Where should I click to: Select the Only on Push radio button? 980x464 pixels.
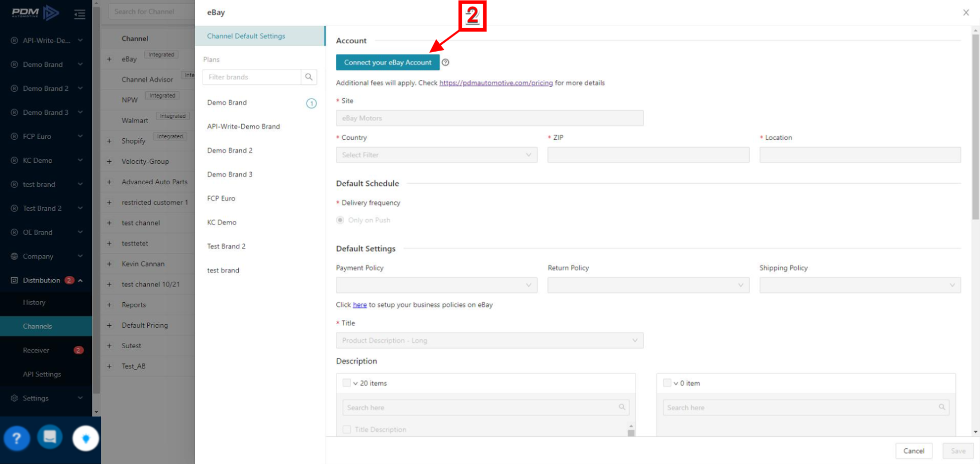click(340, 220)
